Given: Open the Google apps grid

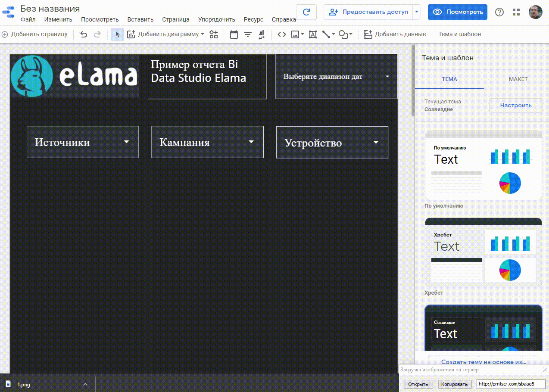Looking at the screenshot, I should pos(516,12).
